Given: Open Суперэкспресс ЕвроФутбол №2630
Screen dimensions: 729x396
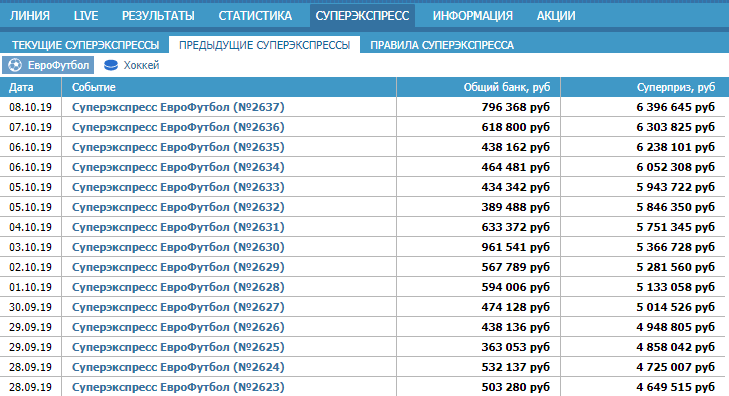Looking at the screenshot, I should 178,247.
